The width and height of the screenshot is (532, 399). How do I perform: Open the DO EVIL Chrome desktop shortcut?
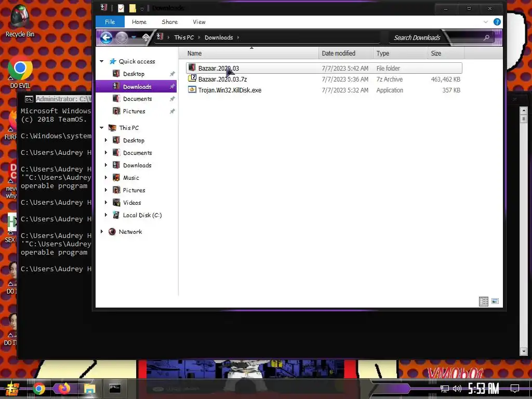click(x=20, y=73)
